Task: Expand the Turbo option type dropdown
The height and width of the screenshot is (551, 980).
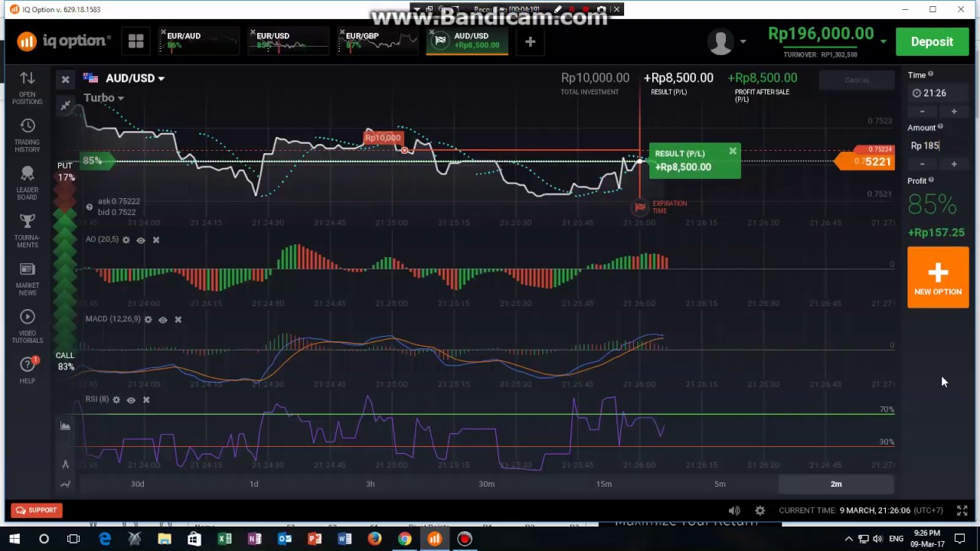Action: 103,98
